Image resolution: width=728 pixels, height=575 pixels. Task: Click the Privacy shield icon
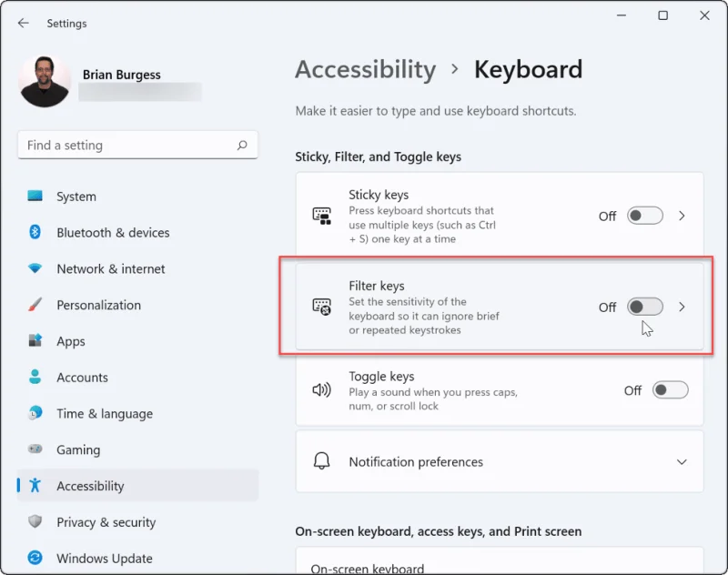35,521
